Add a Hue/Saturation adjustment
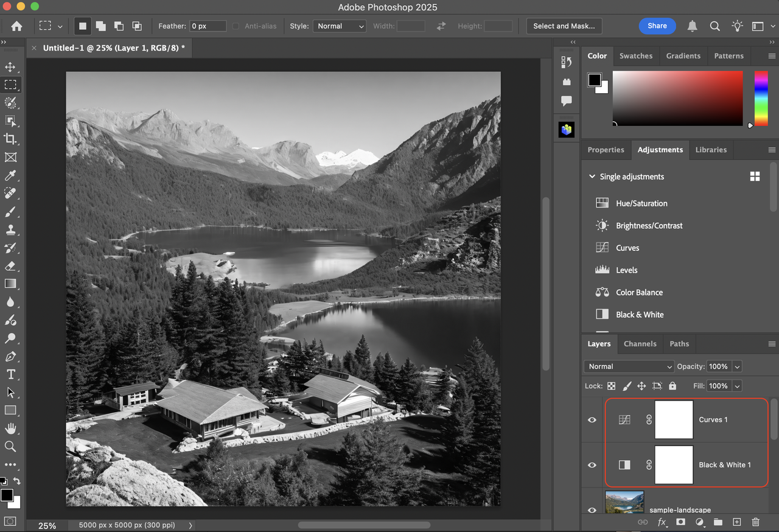Image resolution: width=779 pixels, height=532 pixels. (x=641, y=203)
